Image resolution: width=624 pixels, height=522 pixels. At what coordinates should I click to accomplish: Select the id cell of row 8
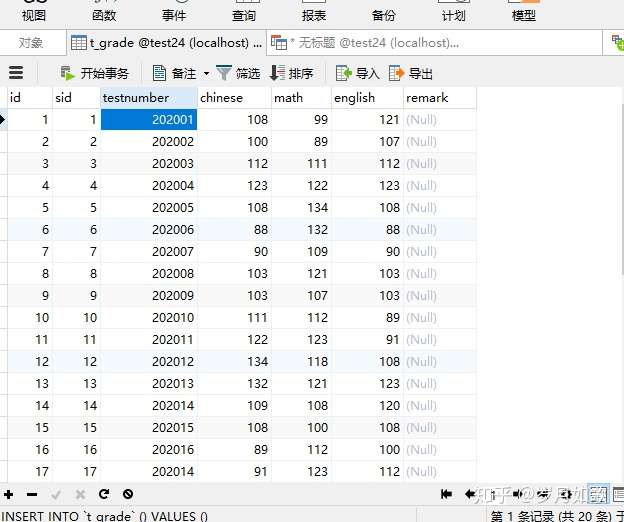(30, 274)
